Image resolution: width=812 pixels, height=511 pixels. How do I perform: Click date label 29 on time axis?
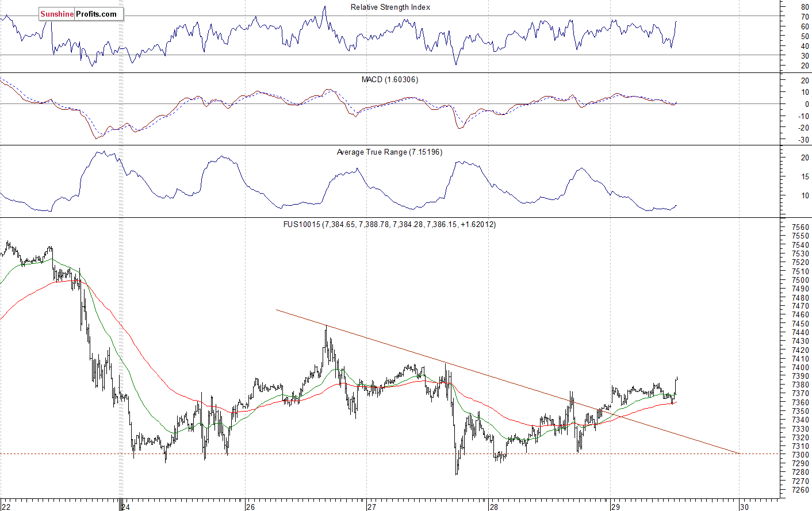point(615,507)
